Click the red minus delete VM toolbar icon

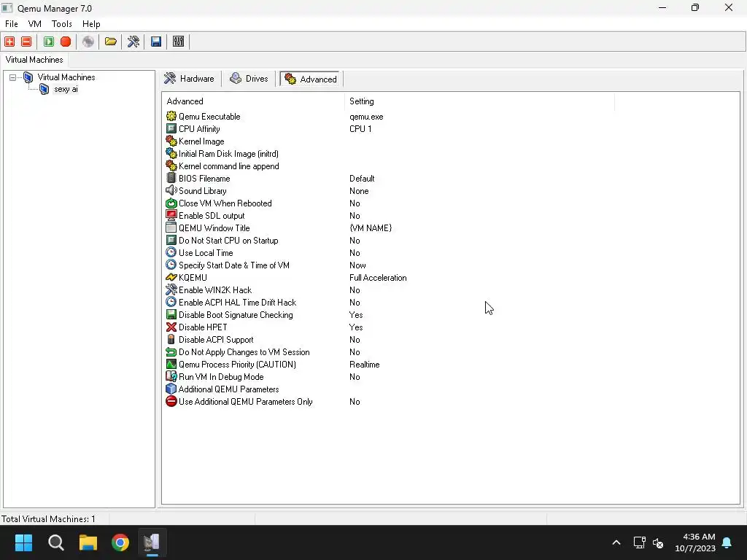point(27,42)
